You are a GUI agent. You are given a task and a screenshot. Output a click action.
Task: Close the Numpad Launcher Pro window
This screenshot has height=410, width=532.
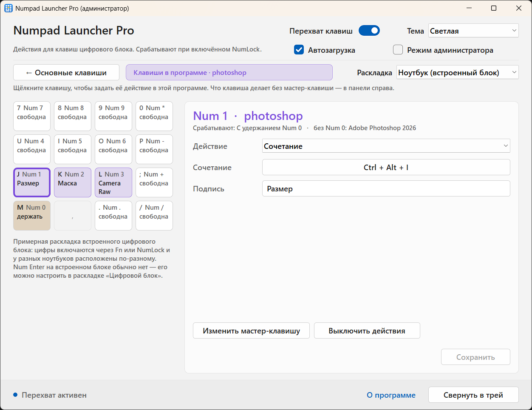click(519, 8)
